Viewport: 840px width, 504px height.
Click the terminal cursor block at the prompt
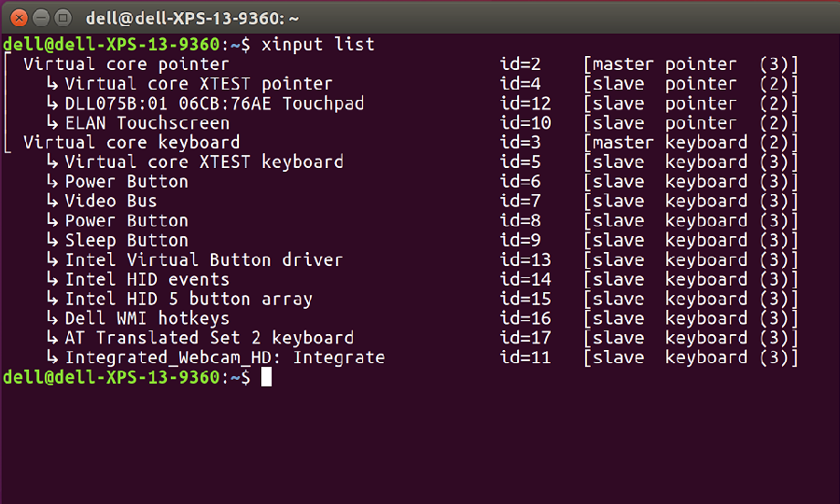point(266,377)
